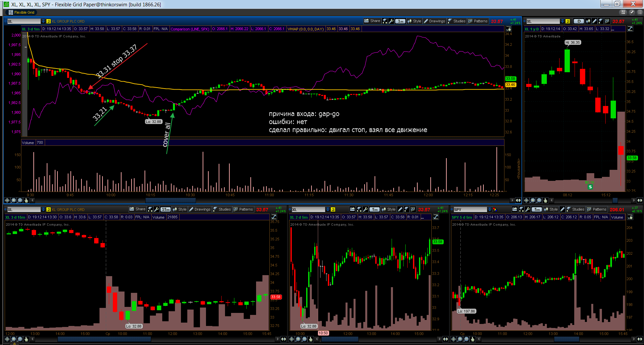The width and height of the screenshot is (644, 345).
Task: Click the wrench settings icon on the top chart
Action: (391, 21)
